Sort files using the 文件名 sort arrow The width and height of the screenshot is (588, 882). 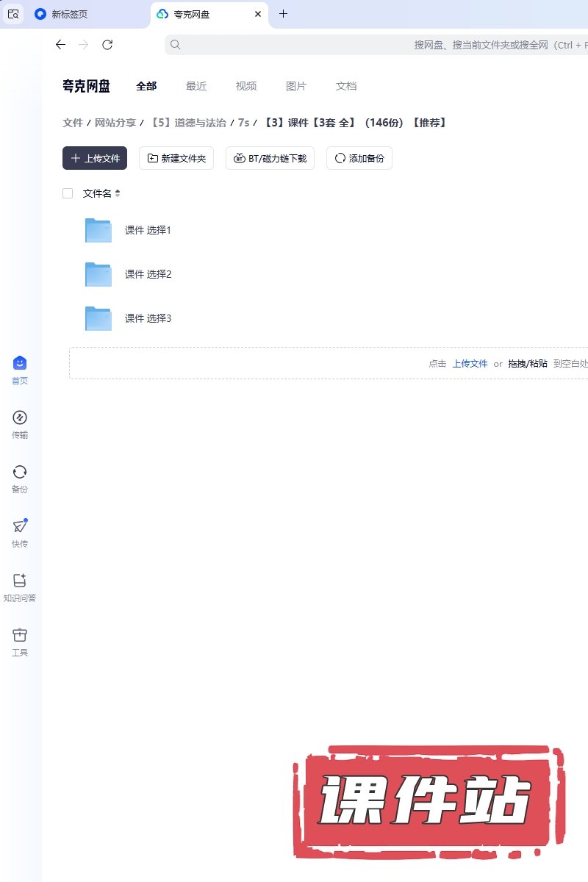point(118,193)
